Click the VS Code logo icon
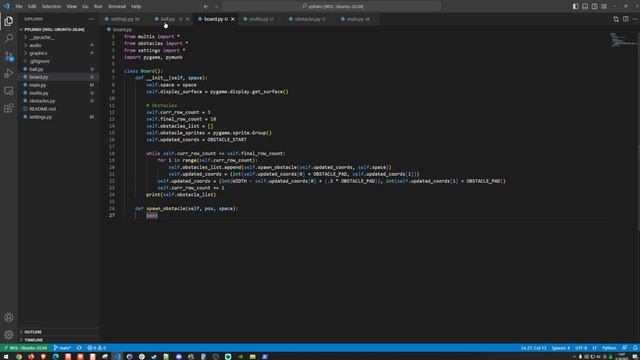 [x=6, y=7]
